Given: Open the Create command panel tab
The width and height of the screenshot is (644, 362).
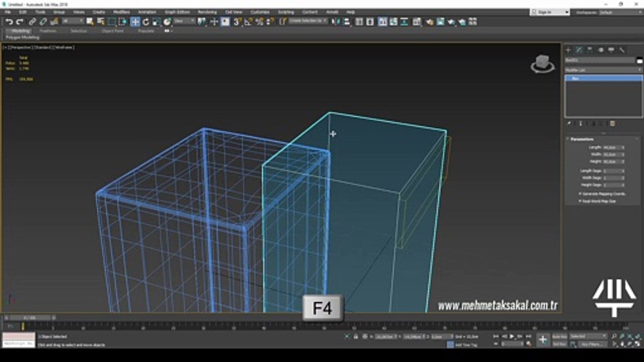Looking at the screenshot, I should tap(568, 50).
